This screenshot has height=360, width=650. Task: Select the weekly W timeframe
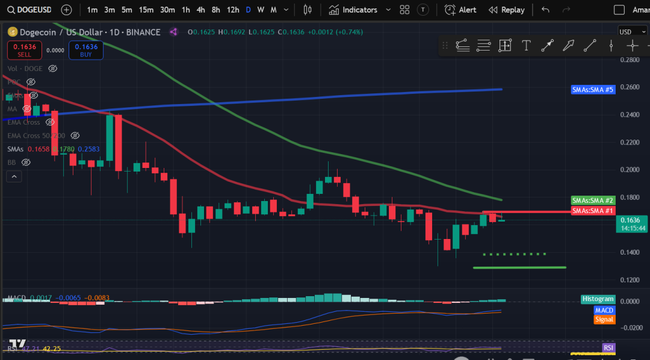pos(261,10)
